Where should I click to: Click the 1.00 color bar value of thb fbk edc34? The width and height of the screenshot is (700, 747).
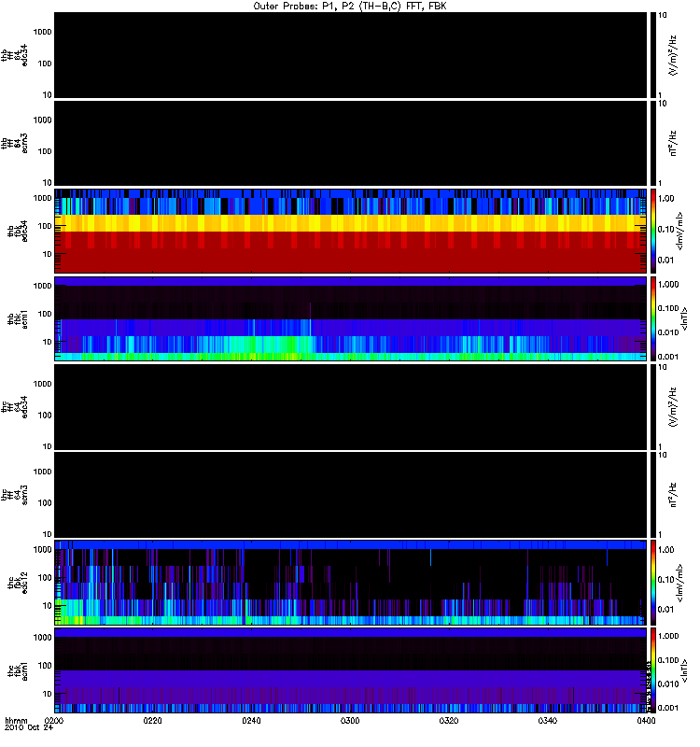pyautogui.click(x=666, y=199)
